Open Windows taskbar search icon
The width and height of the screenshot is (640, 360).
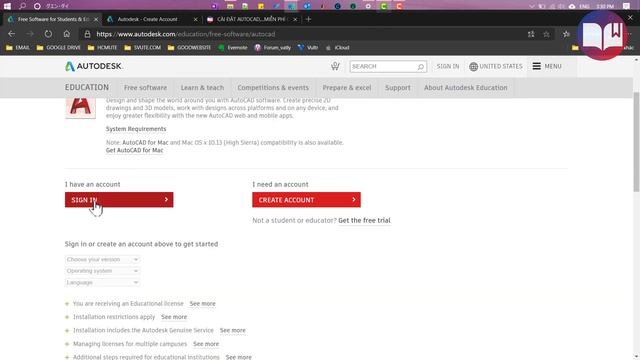click(x=22, y=6)
